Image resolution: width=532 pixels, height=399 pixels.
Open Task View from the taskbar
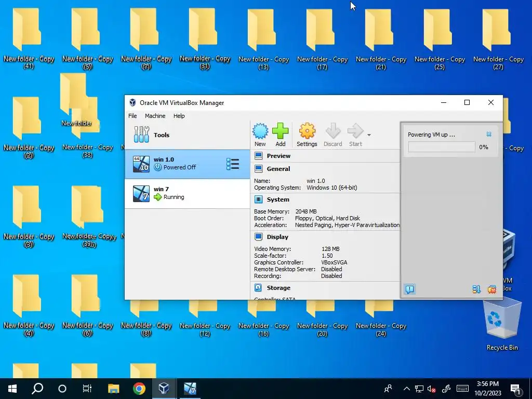tap(87, 389)
